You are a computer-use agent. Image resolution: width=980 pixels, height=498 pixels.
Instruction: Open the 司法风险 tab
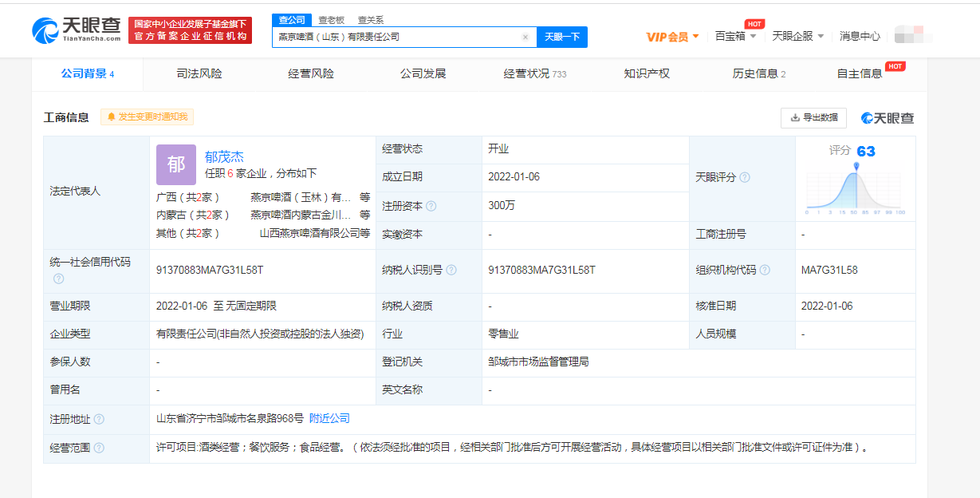pyautogui.click(x=199, y=73)
